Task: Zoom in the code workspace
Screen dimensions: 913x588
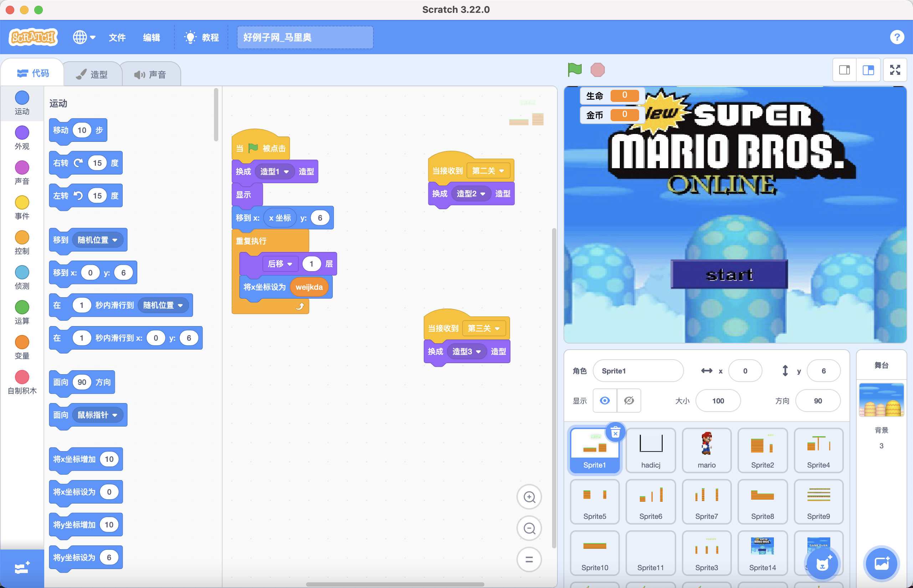Action: (529, 497)
